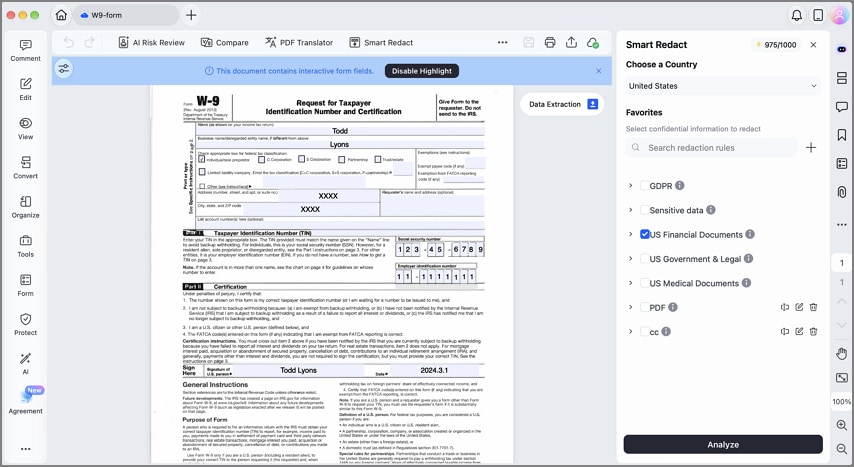Expand the GDPR category
854x467 pixels.
pyautogui.click(x=631, y=186)
